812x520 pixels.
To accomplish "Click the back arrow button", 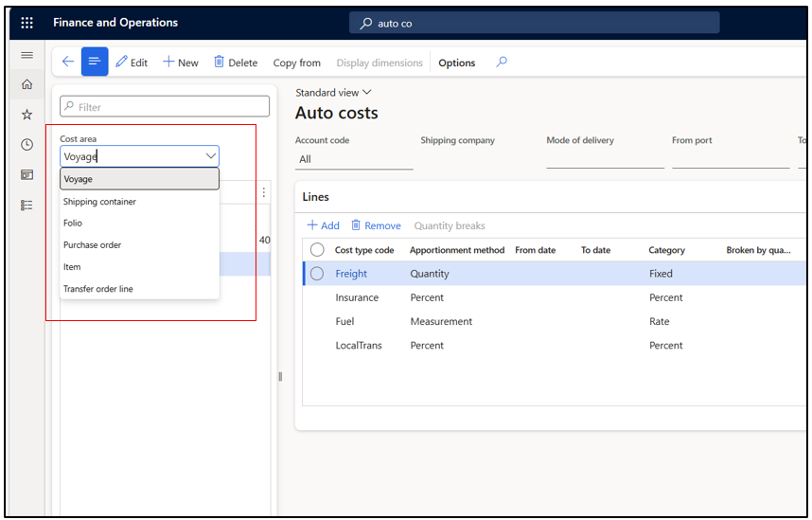I will click(x=68, y=62).
